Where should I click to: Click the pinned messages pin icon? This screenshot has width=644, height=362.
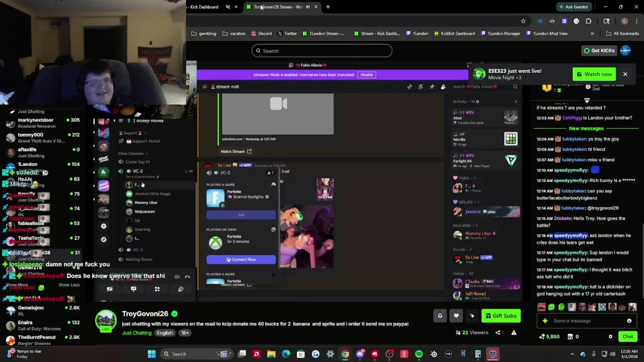pyautogui.click(x=432, y=86)
